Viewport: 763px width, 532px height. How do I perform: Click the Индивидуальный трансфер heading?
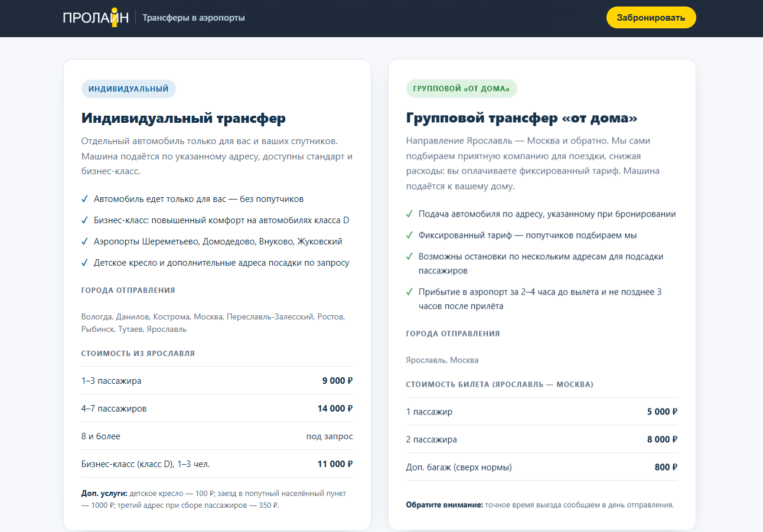[x=184, y=118]
